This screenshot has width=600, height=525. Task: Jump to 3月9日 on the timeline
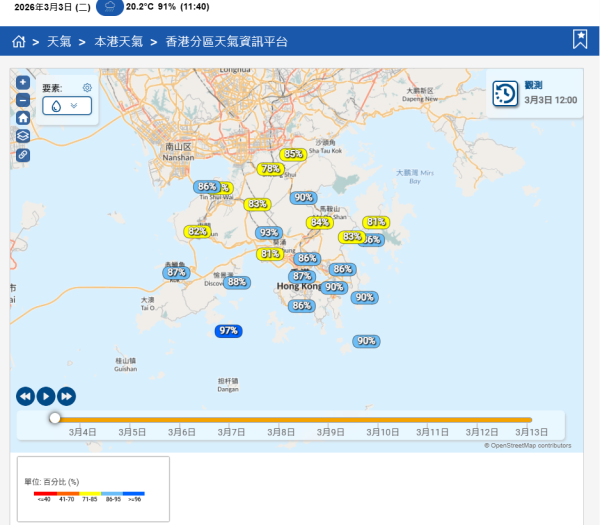pos(330,432)
